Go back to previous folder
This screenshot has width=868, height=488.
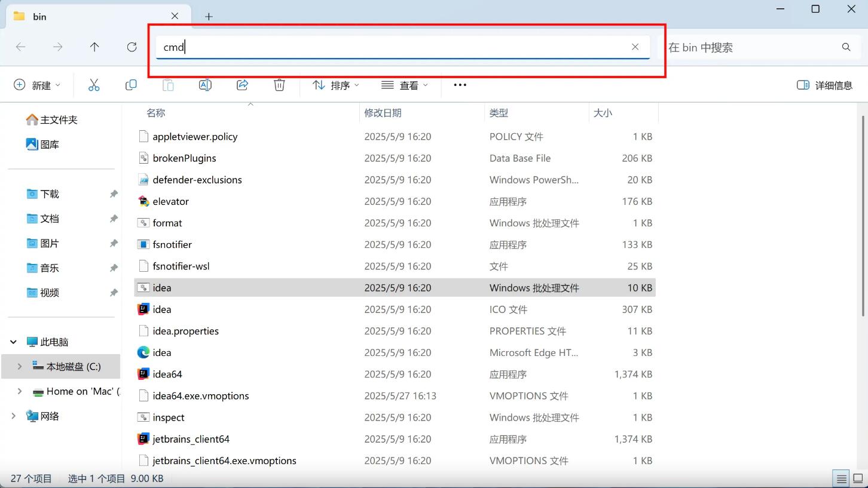tap(21, 47)
